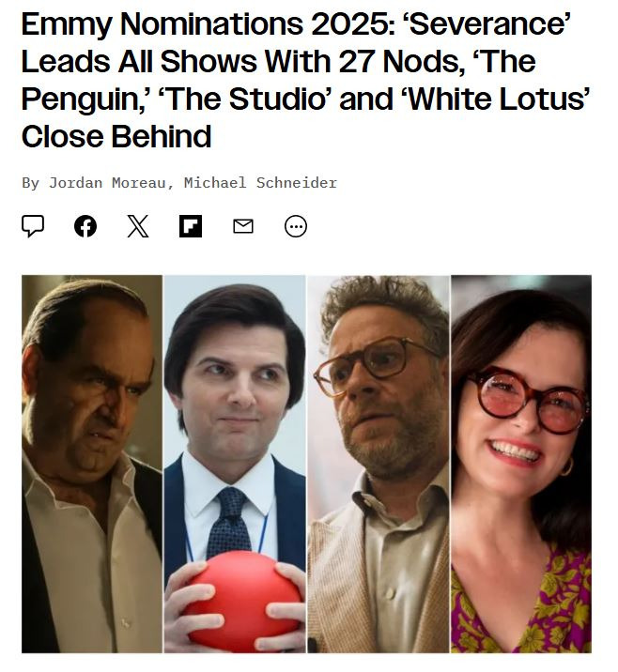This screenshot has height=672, width=618.
Task: Select the bearded man with glasses panel
Action: point(379,464)
